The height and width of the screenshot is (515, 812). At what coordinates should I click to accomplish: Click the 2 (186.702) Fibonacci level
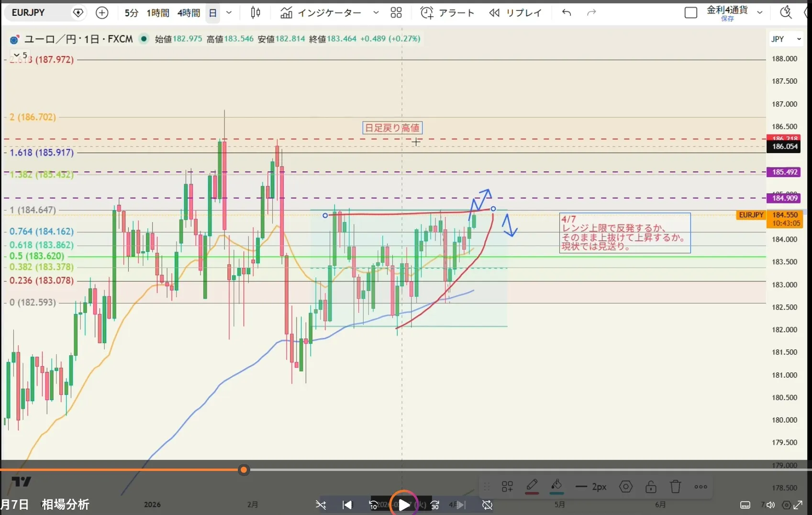pyautogui.click(x=33, y=117)
